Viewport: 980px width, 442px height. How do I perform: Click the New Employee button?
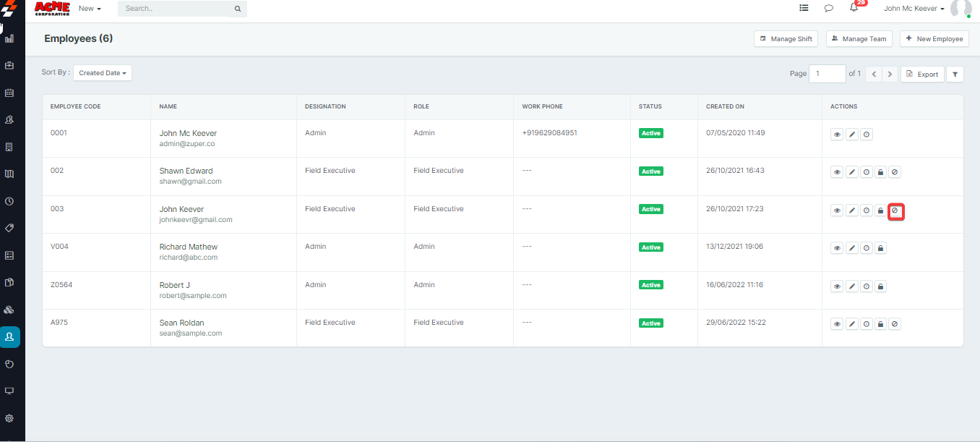coord(934,39)
